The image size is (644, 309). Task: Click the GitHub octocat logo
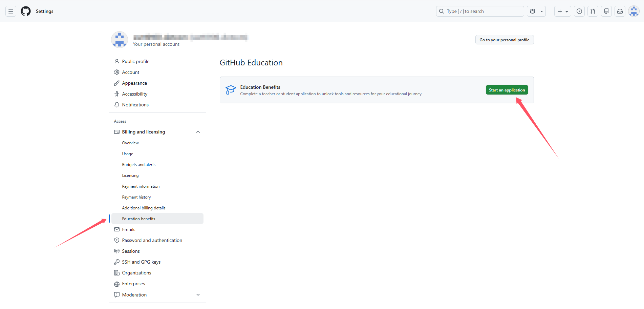pyautogui.click(x=26, y=11)
